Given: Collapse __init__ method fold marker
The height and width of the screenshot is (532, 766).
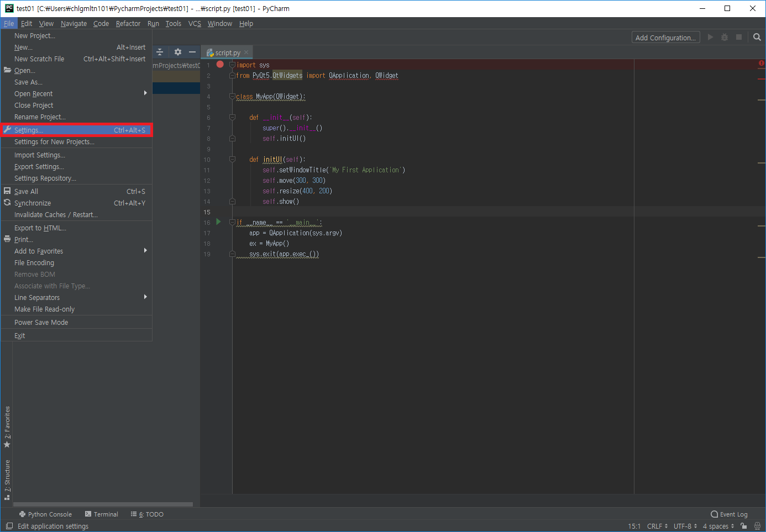Looking at the screenshot, I should coord(232,117).
